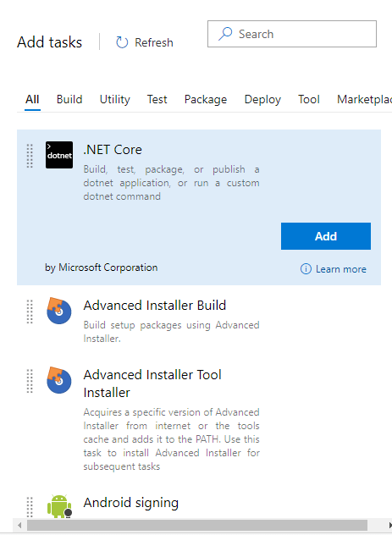Select the Deploy tab
The image size is (392, 535).
coord(262,99)
